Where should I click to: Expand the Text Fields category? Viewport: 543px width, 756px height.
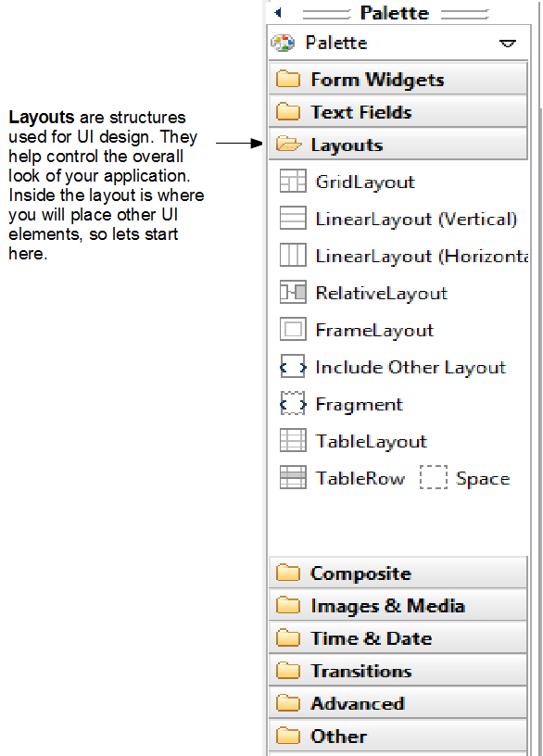398,111
